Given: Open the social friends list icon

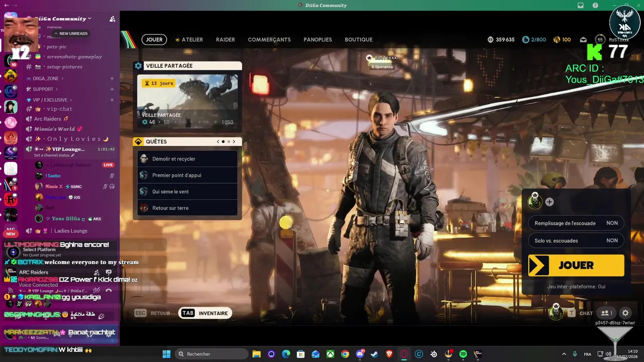Looking at the screenshot, I should (607, 313).
